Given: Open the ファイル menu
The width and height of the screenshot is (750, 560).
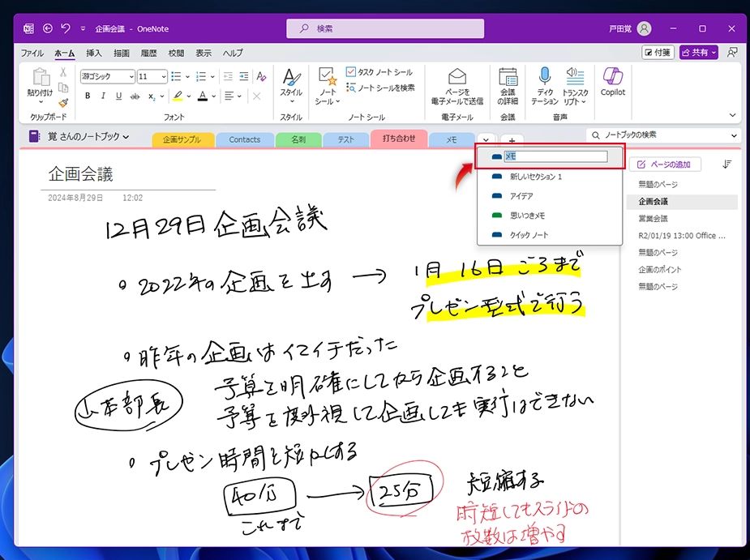Looking at the screenshot, I should (32, 53).
